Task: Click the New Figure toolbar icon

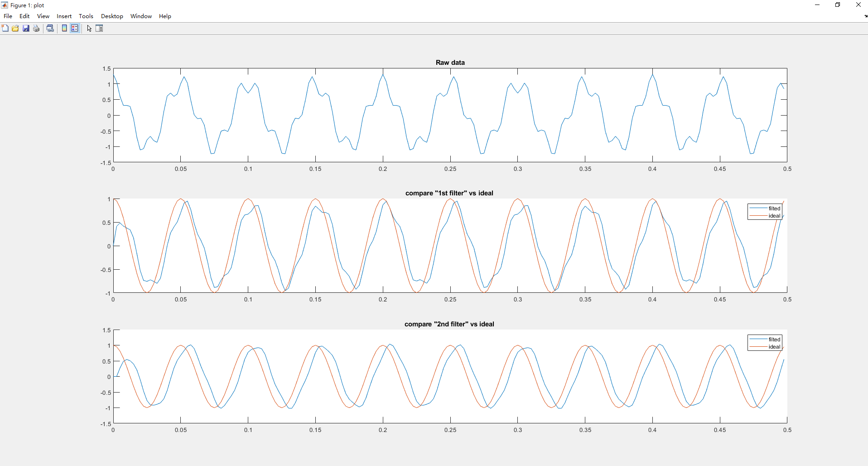Action: point(5,28)
